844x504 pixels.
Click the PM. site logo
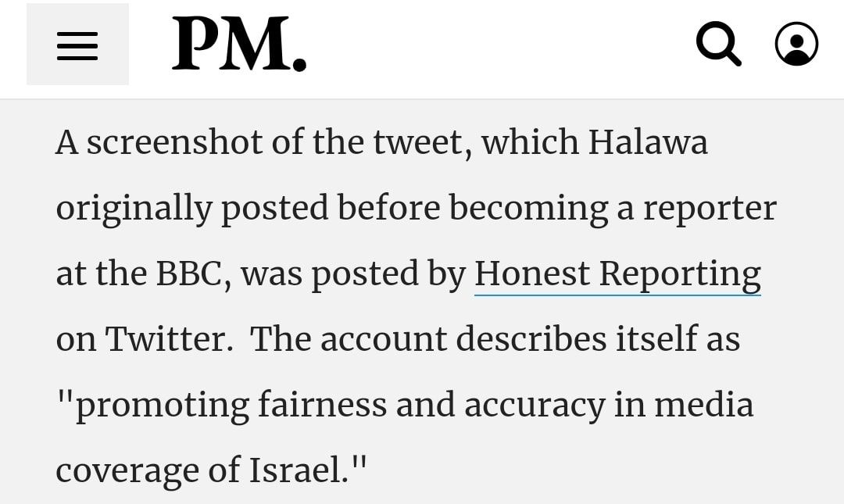(239, 45)
